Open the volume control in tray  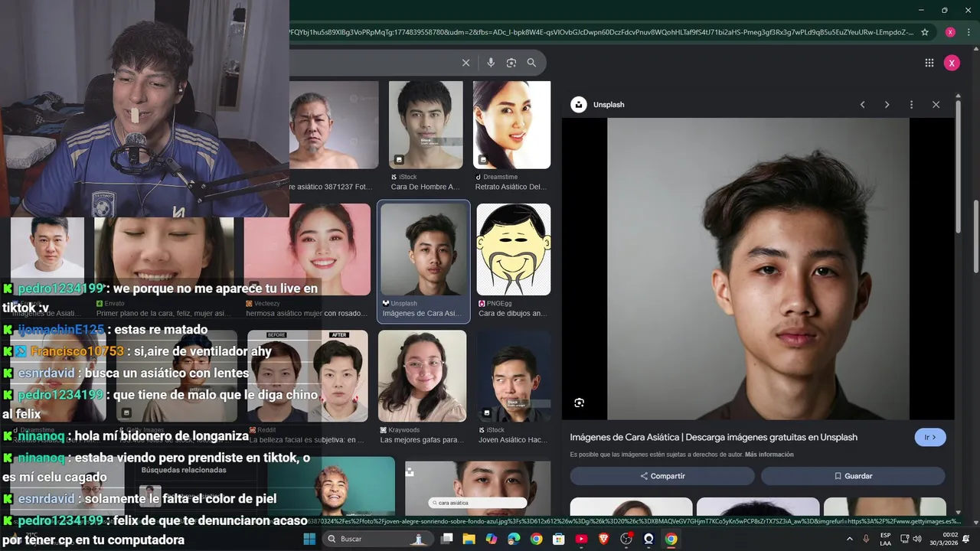tap(916, 539)
